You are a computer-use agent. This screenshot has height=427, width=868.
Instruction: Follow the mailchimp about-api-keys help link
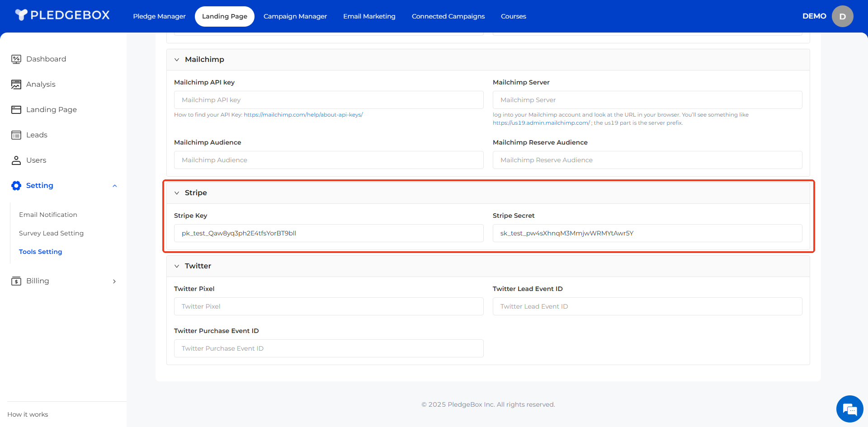coord(303,115)
